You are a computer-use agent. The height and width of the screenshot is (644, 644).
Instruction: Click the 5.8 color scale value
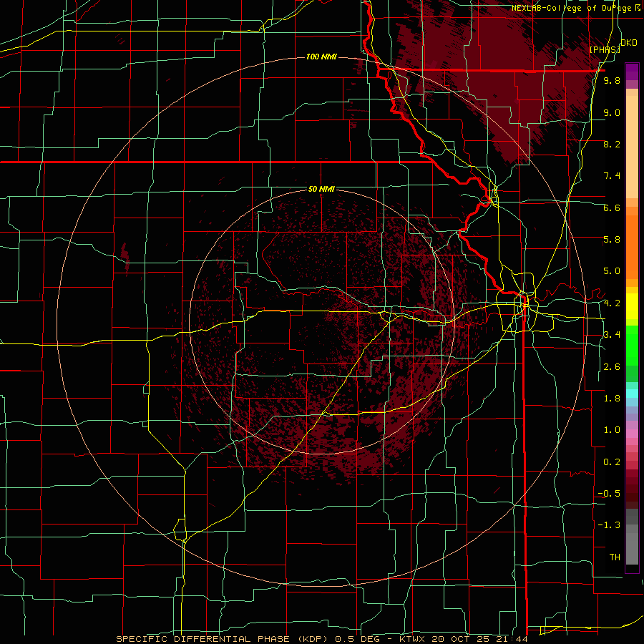tap(612, 240)
